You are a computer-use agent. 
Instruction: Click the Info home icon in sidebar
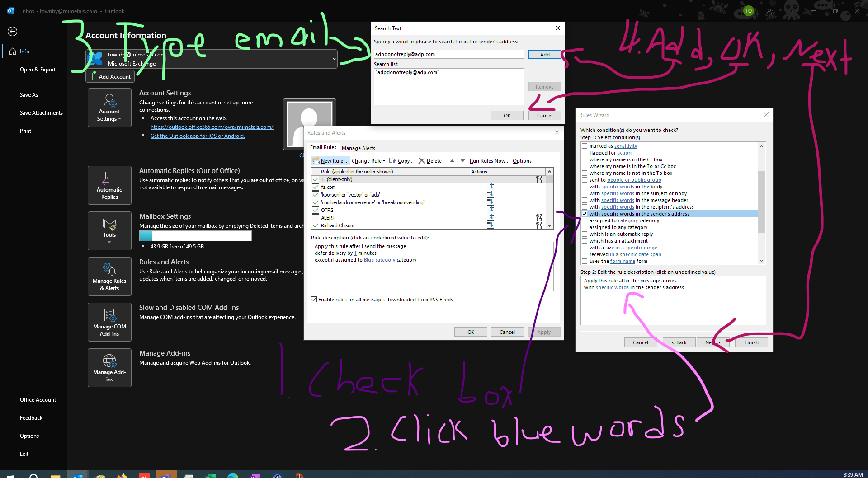pyautogui.click(x=13, y=51)
